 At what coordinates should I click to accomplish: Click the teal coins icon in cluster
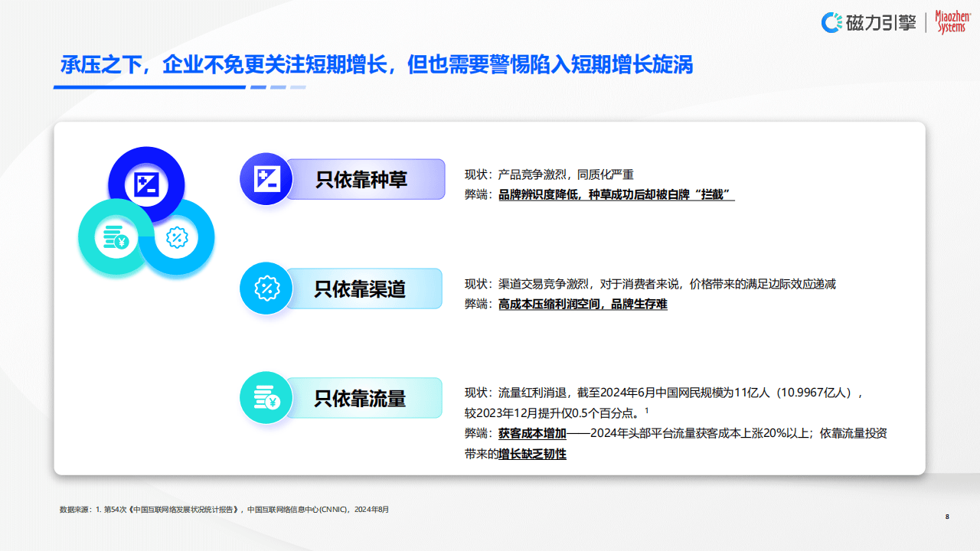coord(116,238)
